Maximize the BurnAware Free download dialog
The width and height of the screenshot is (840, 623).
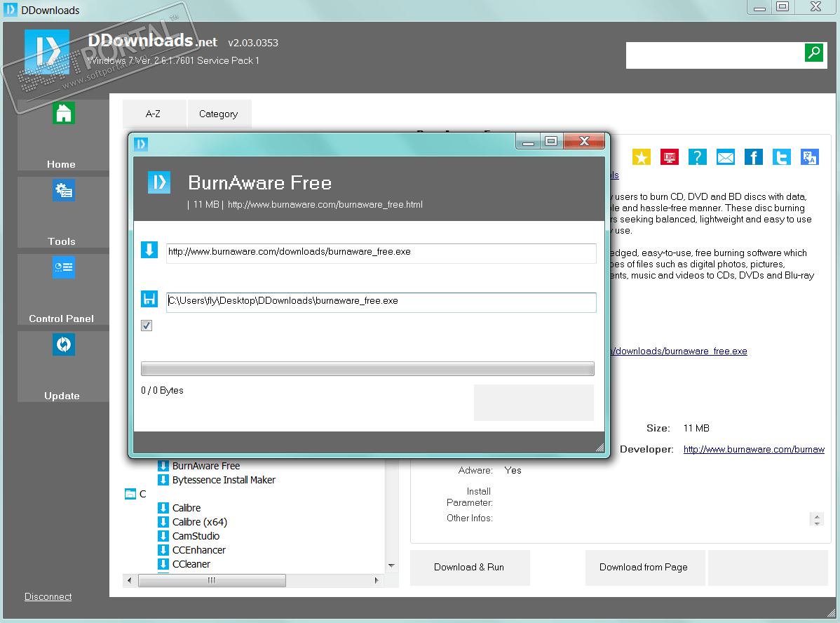tap(550, 141)
